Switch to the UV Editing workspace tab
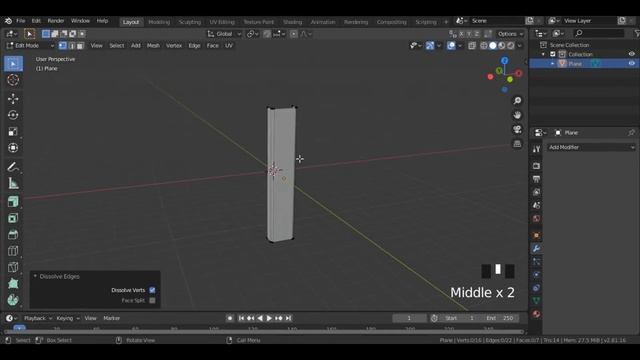 [222, 22]
